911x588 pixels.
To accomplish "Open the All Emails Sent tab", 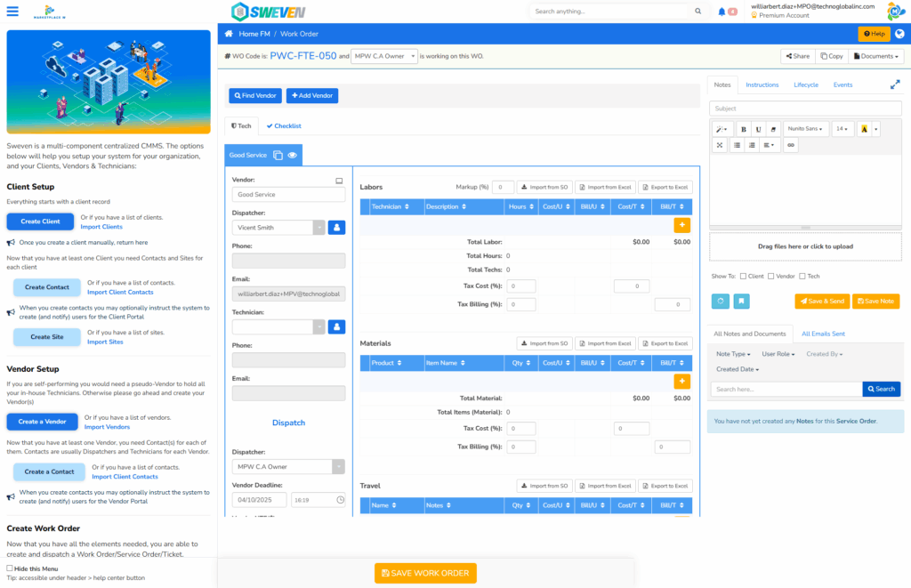I will (x=823, y=334).
